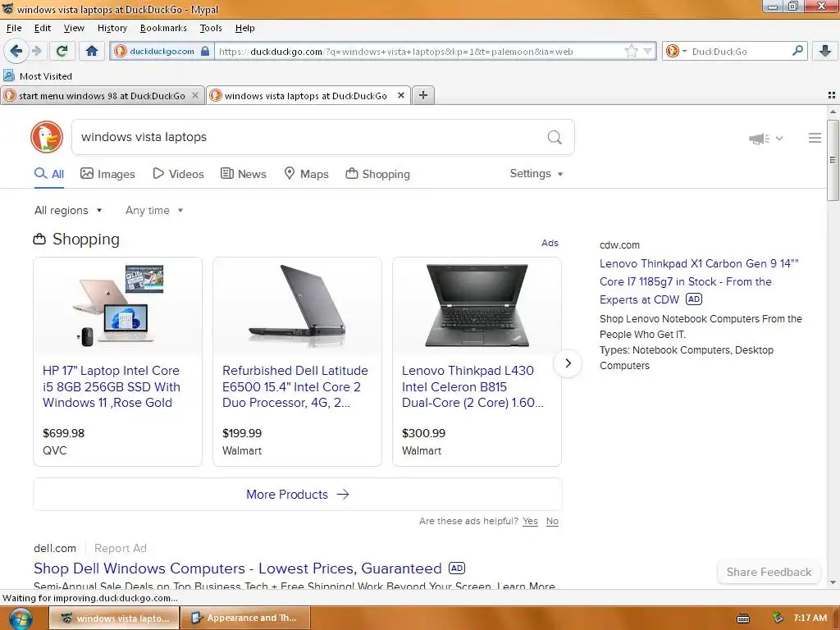Viewport: 840px width, 630px height.
Task: Click the Lenovo Thinkpad laptop image
Action: click(x=477, y=306)
